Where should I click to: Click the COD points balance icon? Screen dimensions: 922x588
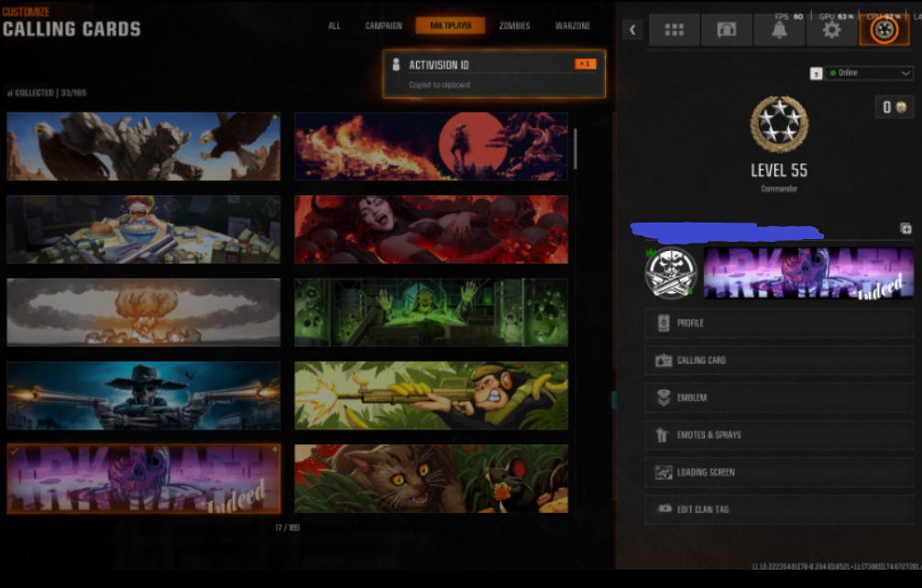click(901, 107)
